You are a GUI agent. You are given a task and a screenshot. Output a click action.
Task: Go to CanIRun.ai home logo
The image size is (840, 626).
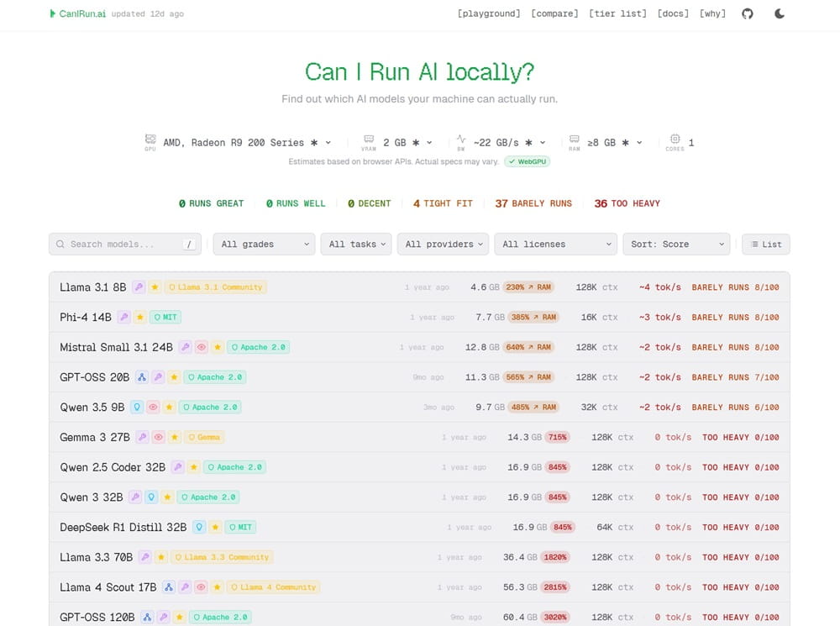click(x=77, y=14)
